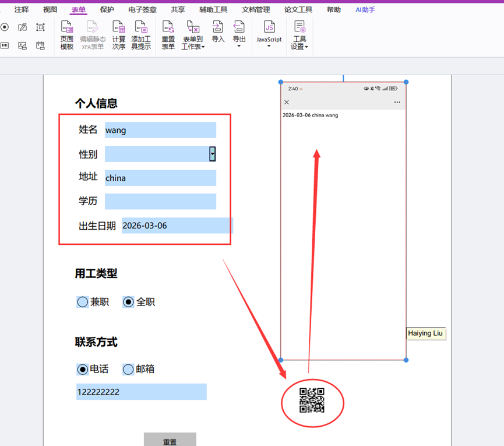Screen dimensions: 504x446
Task: Click into the 学历 input field
Action: coord(160,202)
